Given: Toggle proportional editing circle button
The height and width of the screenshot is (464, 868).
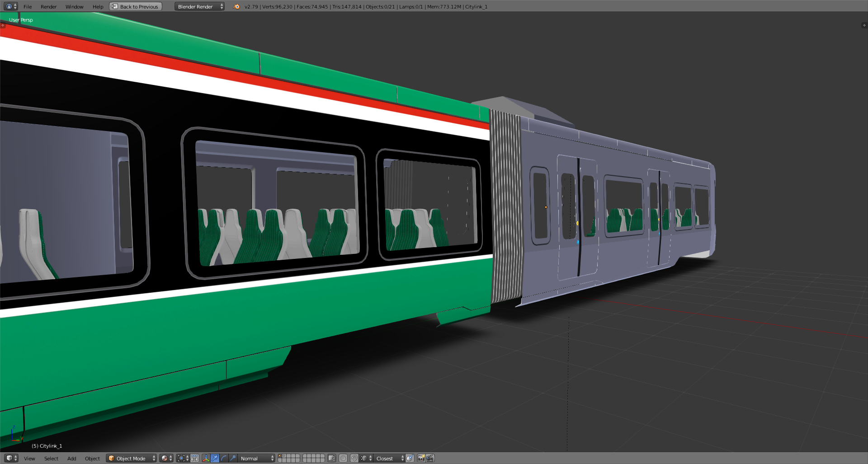Looking at the screenshot, I should pyautogui.click(x=343, y=458).
